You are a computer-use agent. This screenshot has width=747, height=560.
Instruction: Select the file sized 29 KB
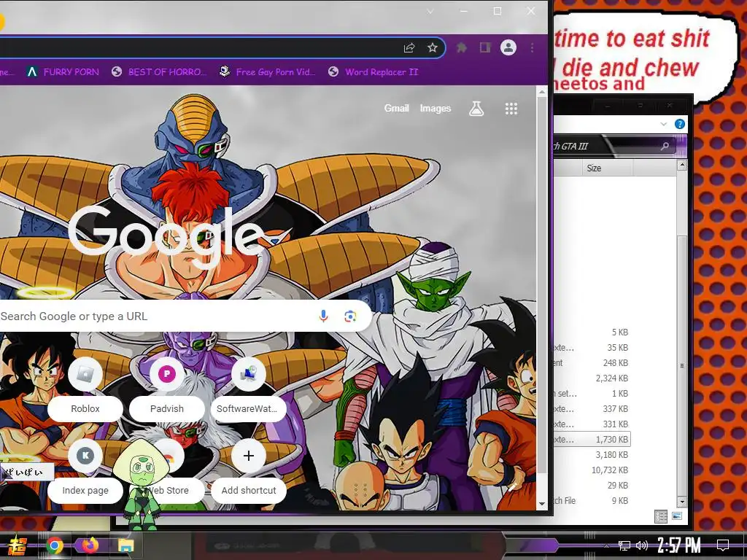(x=592, y=485)
